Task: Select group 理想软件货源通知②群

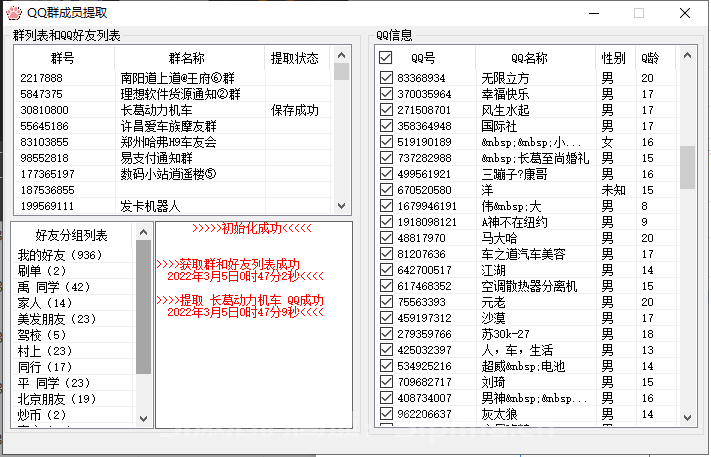Action: tap(172, 94)
